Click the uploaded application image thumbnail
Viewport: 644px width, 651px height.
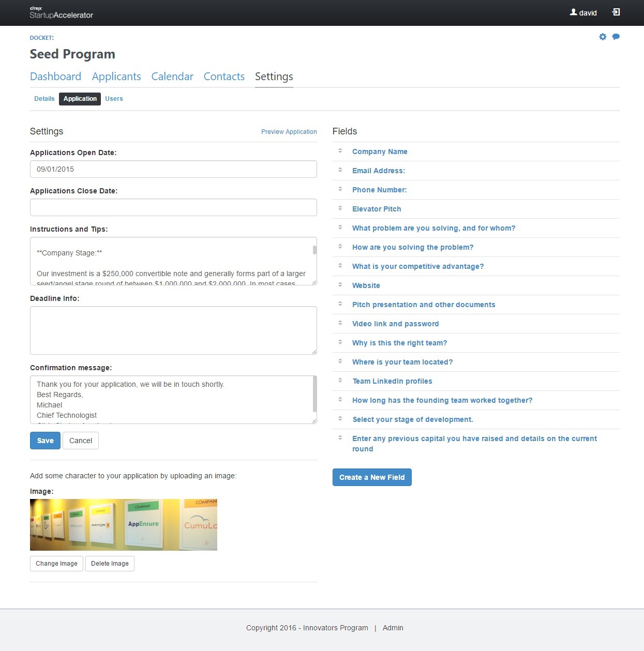click(x=124, y=525)
